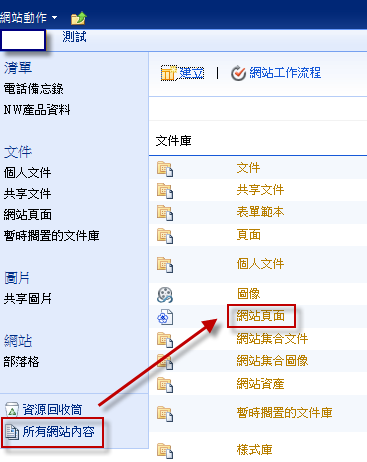Screen dimensions: 367x462
Task: Open the 網站資產 library
Action: coord(260,384)
